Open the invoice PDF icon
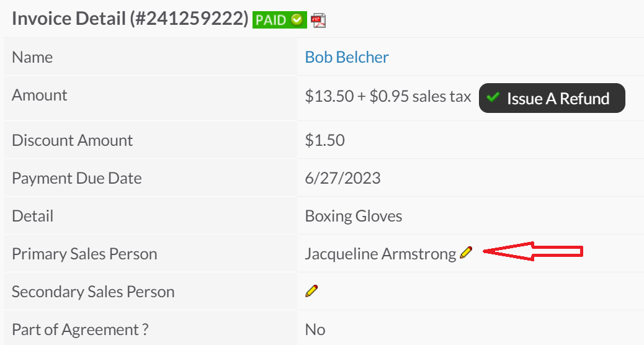The image size is (644, 345). click(x=318, y=20)
